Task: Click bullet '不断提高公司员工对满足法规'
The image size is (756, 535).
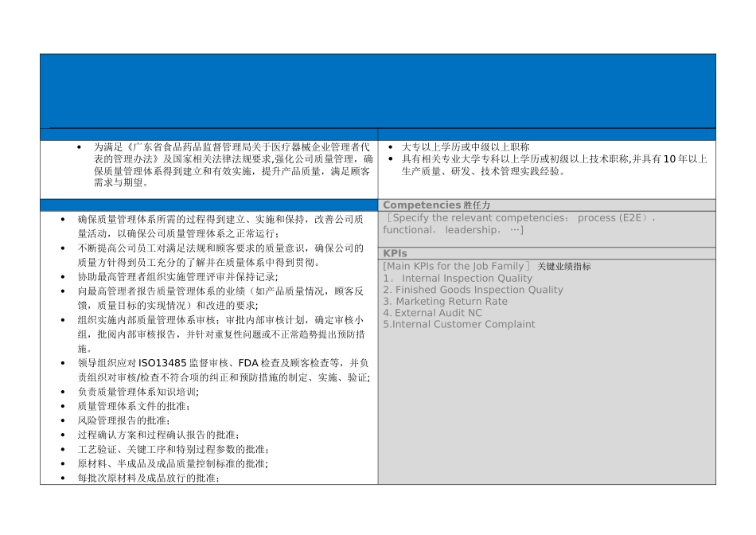Action: coord(220,248)
